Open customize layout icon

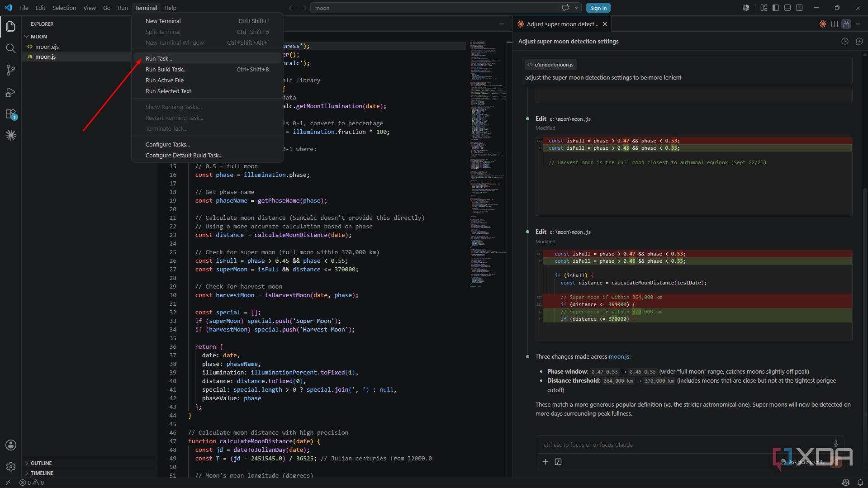point(764,8)
